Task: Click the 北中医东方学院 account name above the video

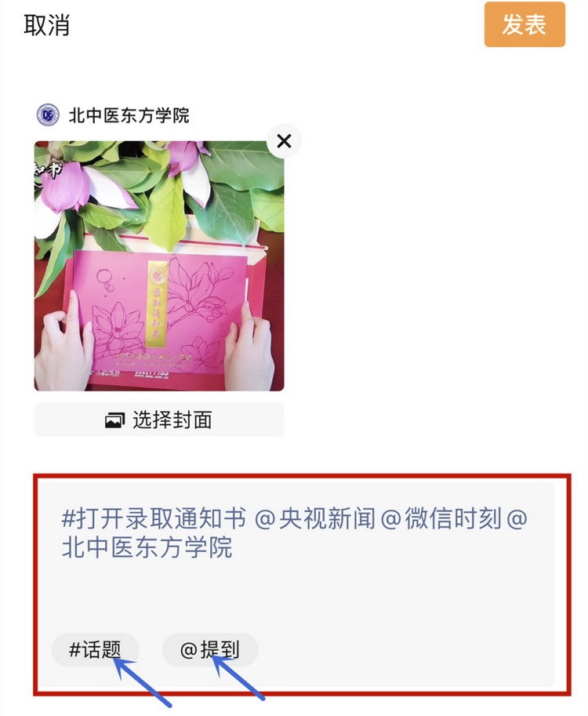Action: click(x=129, y=115)
